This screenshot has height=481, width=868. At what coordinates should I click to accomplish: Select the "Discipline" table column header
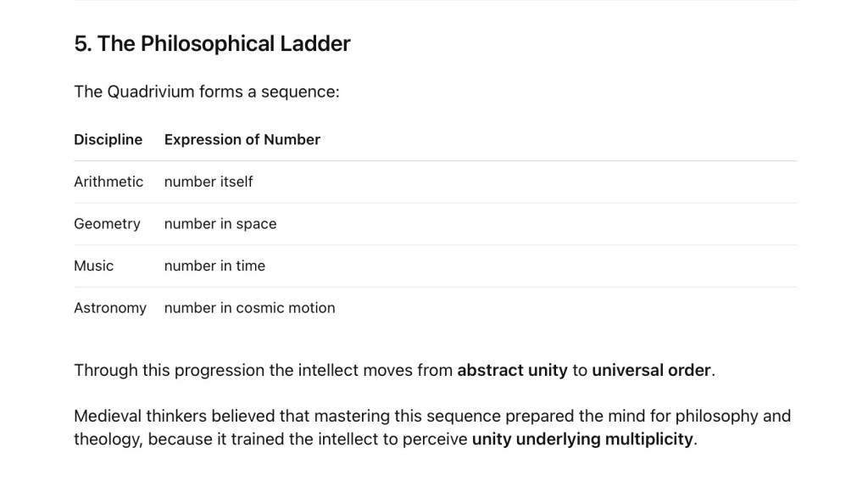point(108,140)
